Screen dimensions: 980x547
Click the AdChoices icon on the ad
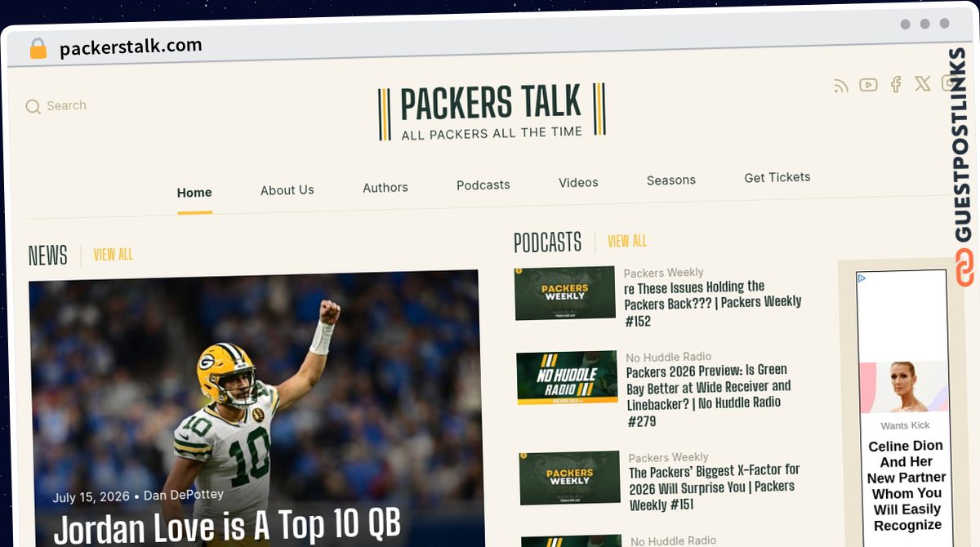point(862,278)
